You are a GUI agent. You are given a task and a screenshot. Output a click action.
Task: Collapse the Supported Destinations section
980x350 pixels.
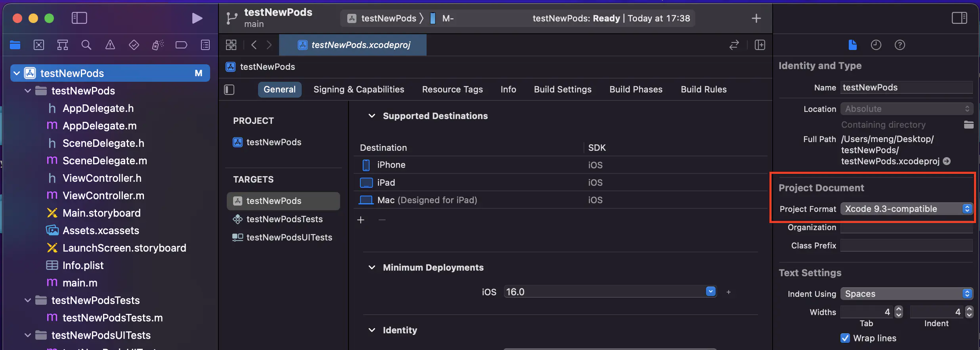click(x=372, y=116)
